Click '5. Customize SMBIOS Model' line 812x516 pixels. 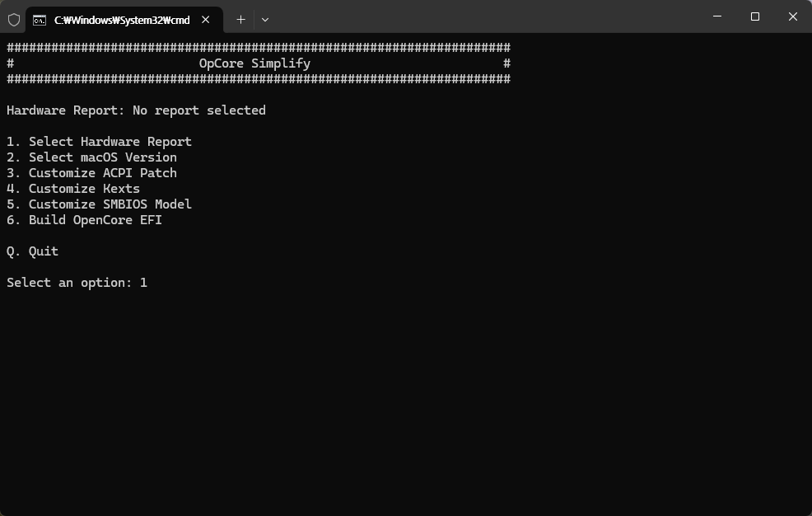[99, 204]
